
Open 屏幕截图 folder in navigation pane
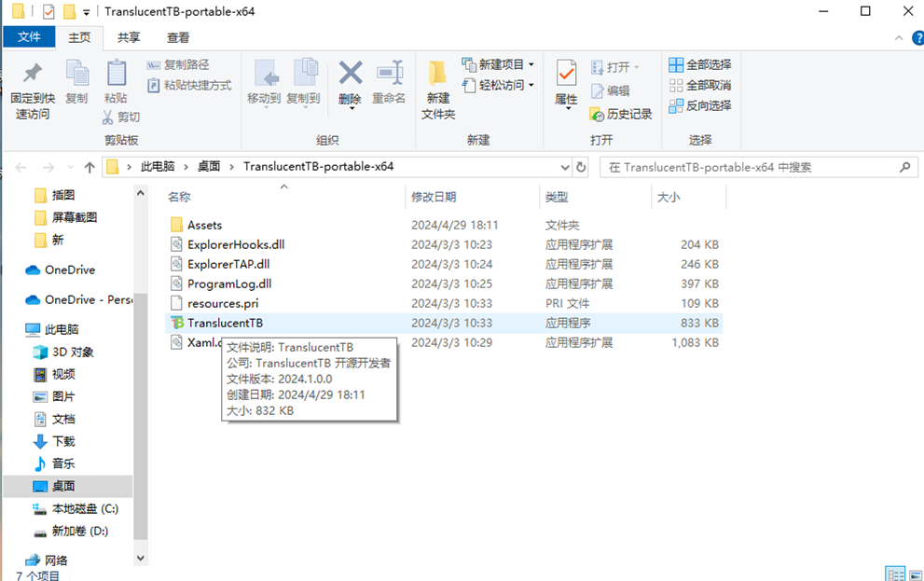tap(75, 217)
